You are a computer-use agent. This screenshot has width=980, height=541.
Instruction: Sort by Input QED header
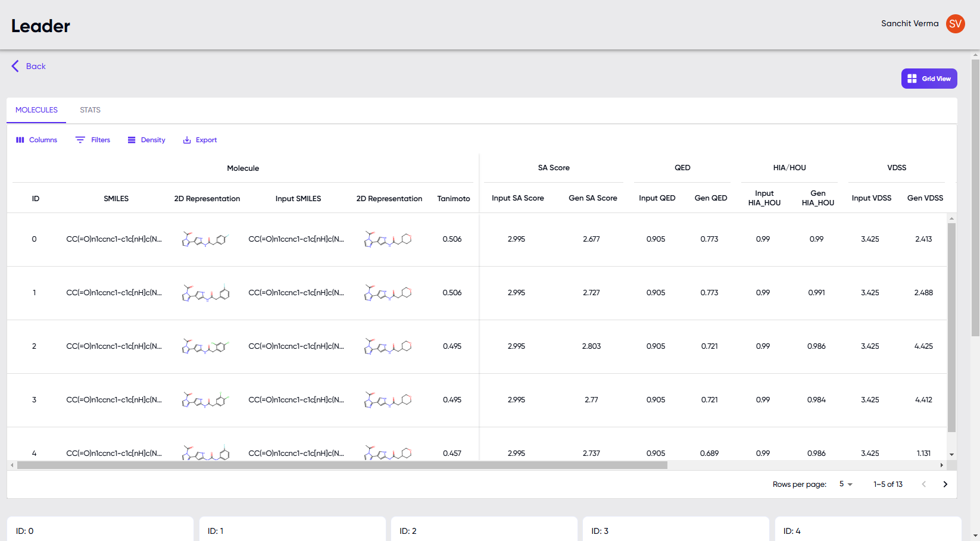point(657,198)
